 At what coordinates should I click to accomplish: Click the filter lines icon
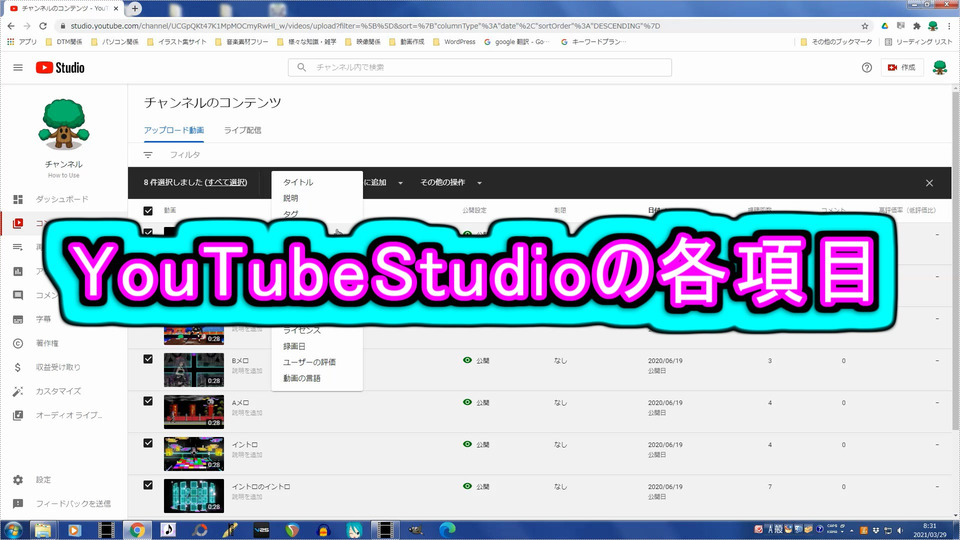pyautogui.click(x=148, y=155)
